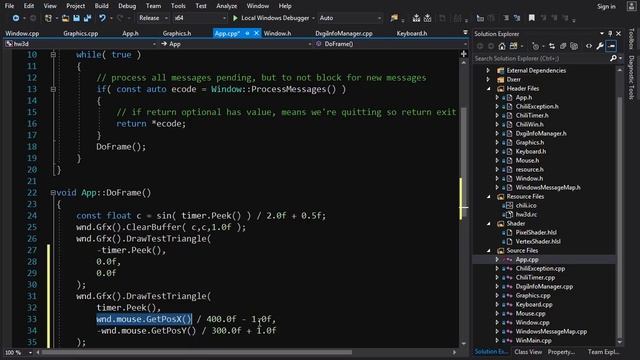Open the Release configuration dropdown
This screenshot has height=360, width=640.
click(x=153, y=18)
